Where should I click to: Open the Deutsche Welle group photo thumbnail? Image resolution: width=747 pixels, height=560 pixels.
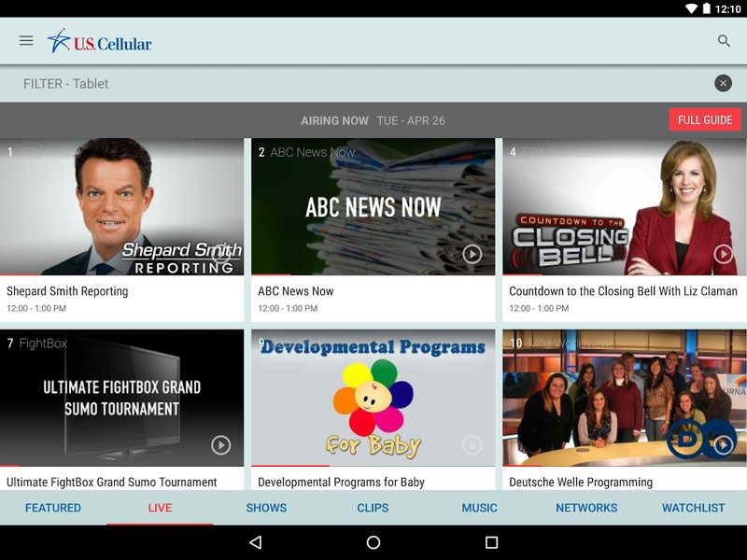(625, 398)
